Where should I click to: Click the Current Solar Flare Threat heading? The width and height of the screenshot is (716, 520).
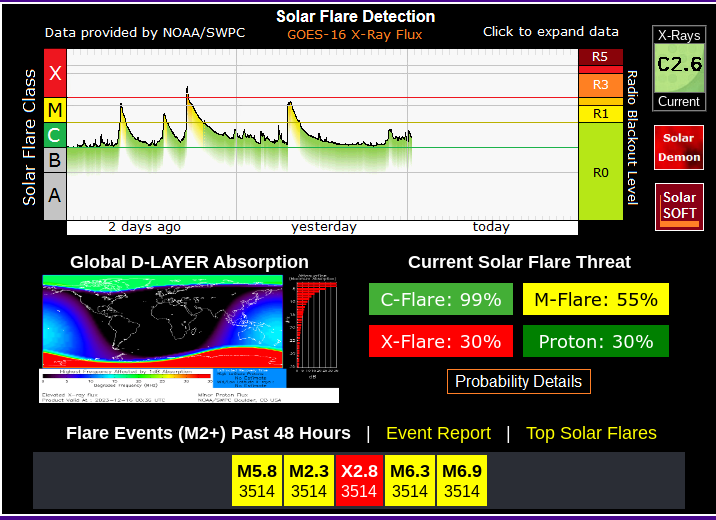[519, 262]
